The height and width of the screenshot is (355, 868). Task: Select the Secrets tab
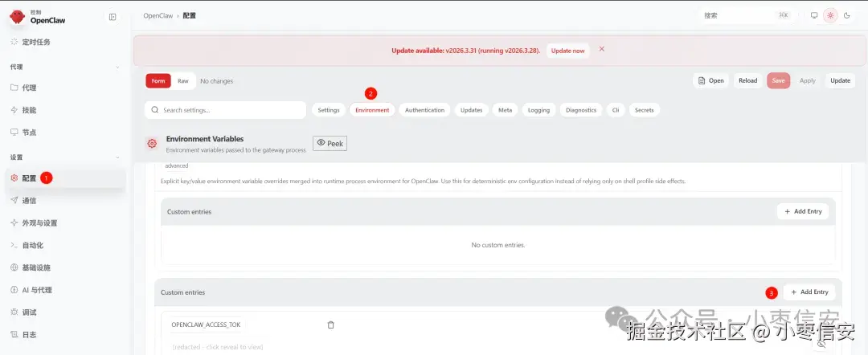[645, 110]
